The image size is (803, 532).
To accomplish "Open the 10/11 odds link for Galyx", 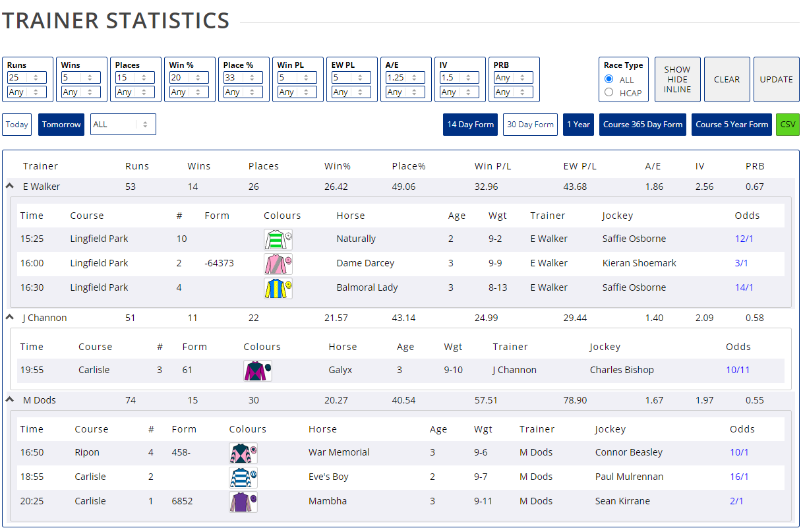I will pyautogui.click(x=738, y=370).
